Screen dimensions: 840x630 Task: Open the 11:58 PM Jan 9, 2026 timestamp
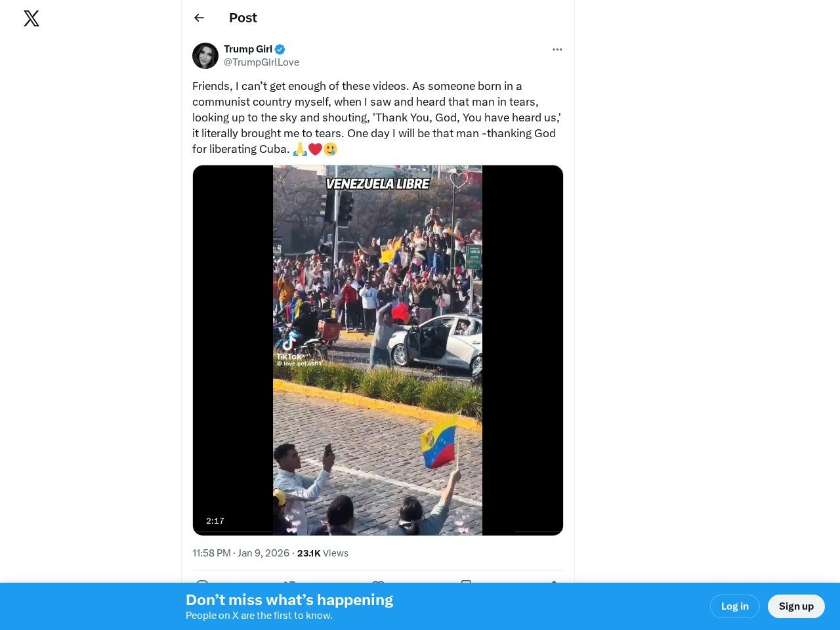pos(241,553)
